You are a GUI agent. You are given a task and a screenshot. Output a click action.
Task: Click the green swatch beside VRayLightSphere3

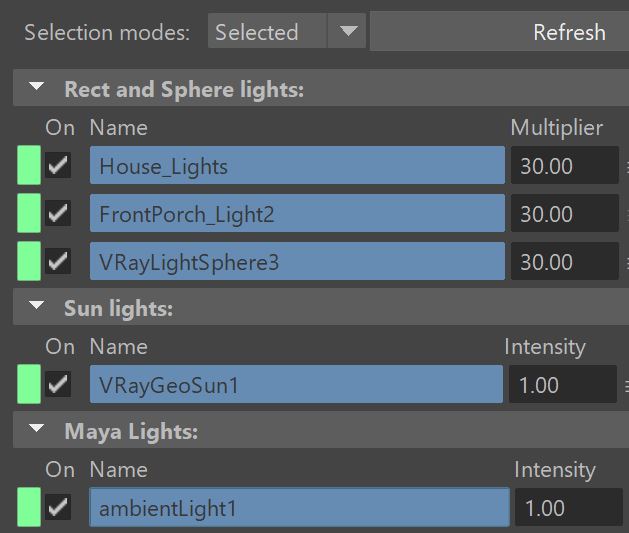point(29,261)
